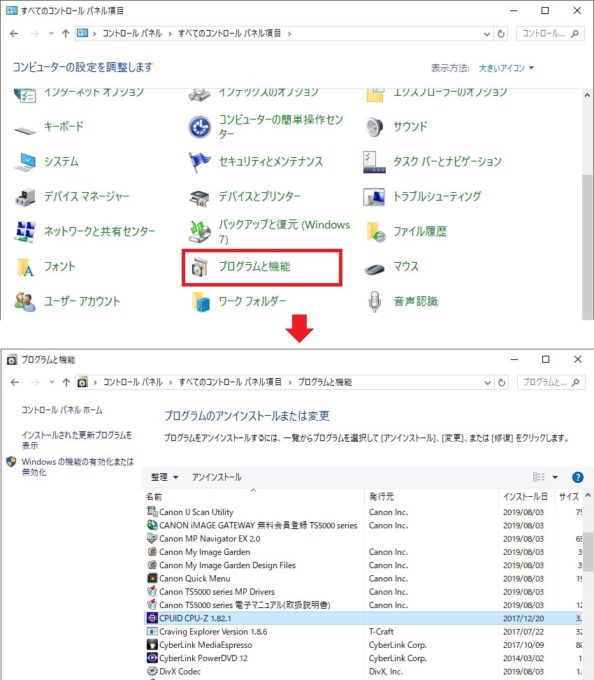Viewport: 594px width, 680px height.
Task: Go up one level in Programs and Features window
Action: [66, 382]
